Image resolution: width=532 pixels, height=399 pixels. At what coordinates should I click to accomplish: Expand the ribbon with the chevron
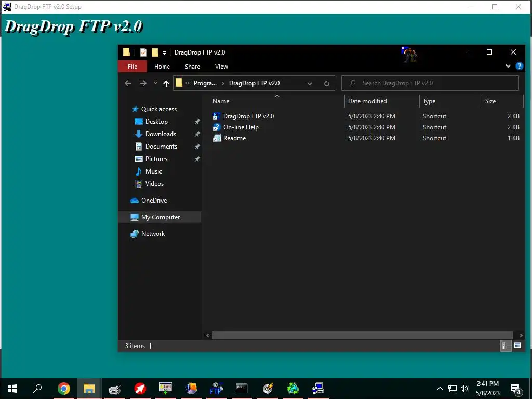tap(508, 66)
